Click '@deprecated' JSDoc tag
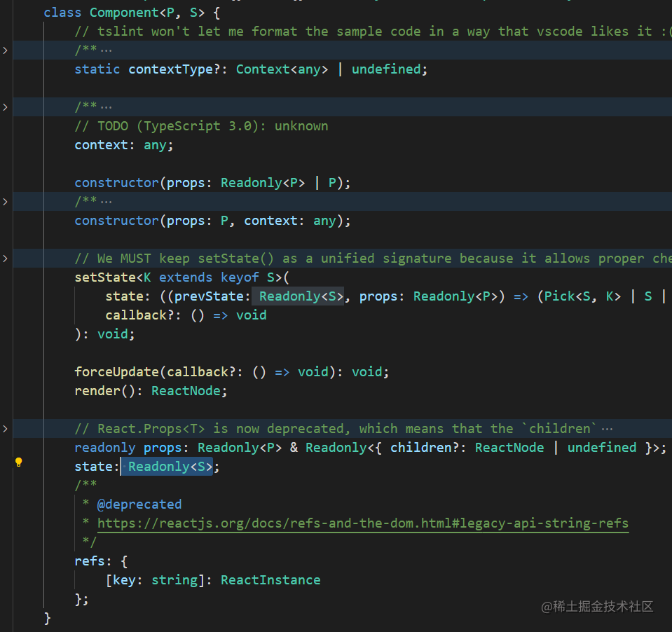Image resolution: width=672 pixels, height=632 pixels. pos(139,504)
